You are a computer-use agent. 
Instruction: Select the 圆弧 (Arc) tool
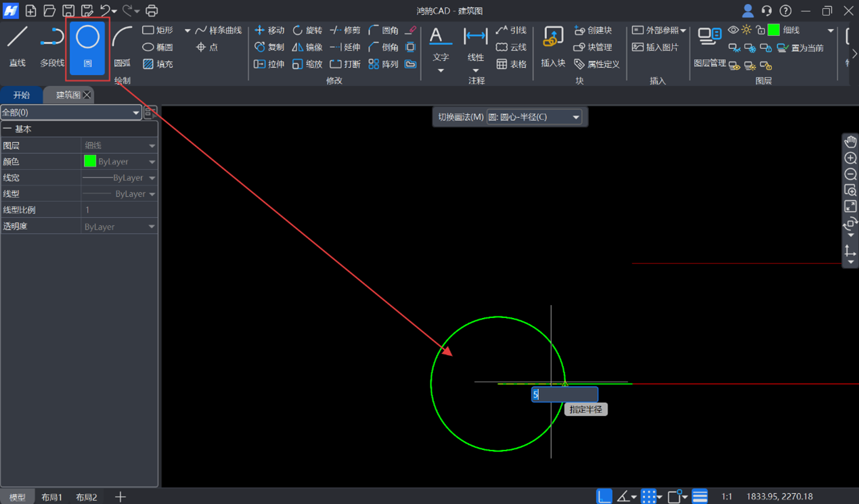coord(123,46)
